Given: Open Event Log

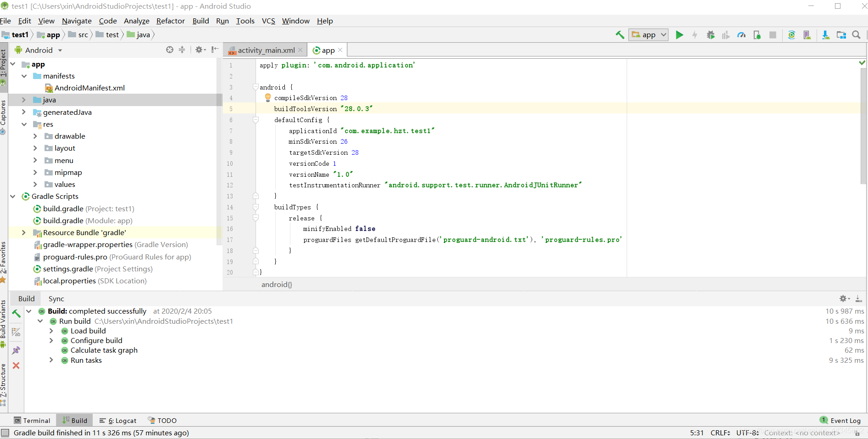Looking at the screenshot, I should [840, 420].
